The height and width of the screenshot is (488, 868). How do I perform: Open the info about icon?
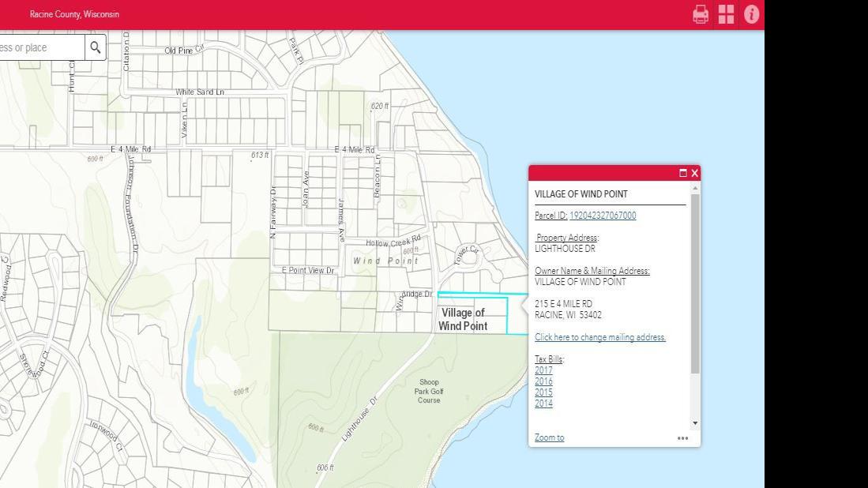751,14
